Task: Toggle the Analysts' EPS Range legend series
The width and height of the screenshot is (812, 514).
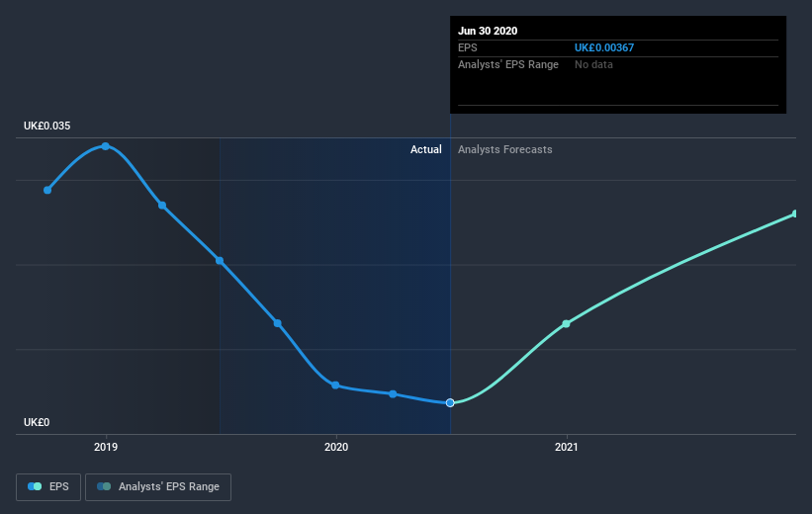Action: (158, 487)
